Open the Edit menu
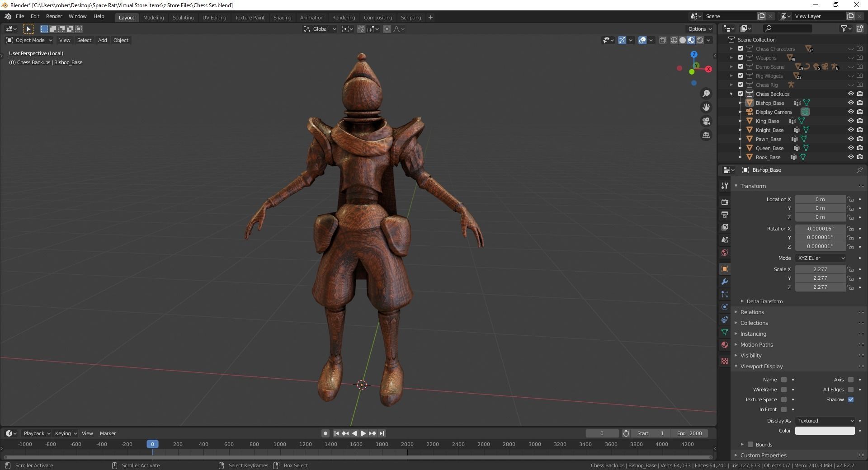The width and height of the screenshot is (868, 470). tap(35, 16)
